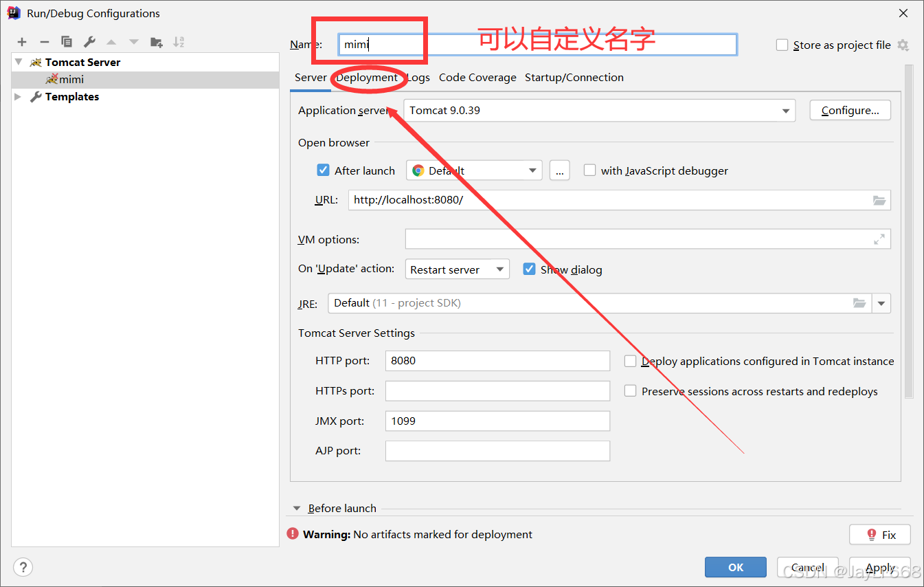Click into the HTTP port field

tap(497, 361)
